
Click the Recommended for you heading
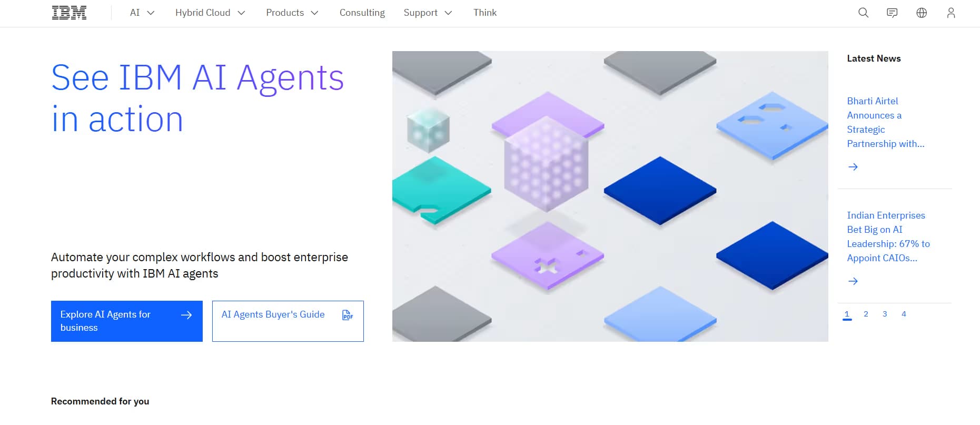point(100,401)
